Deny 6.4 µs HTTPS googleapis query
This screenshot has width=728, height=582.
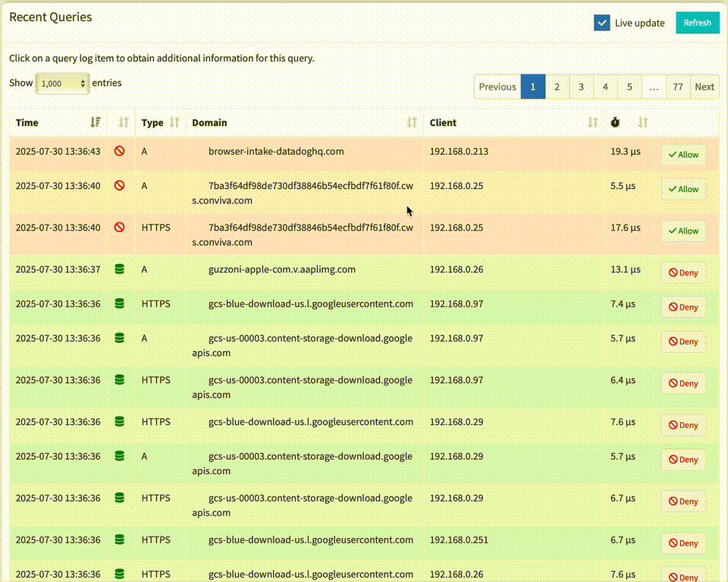[683, 383]
